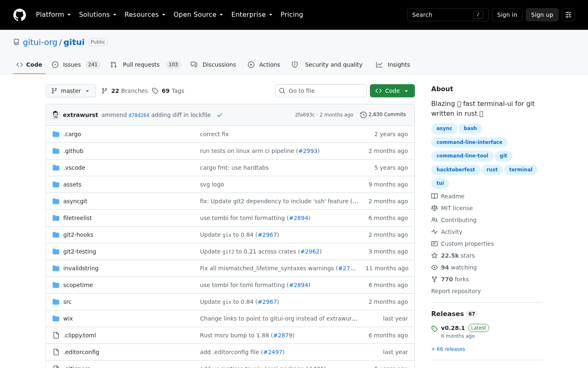
Task: Click the wix folder icon
Action: 56,319
